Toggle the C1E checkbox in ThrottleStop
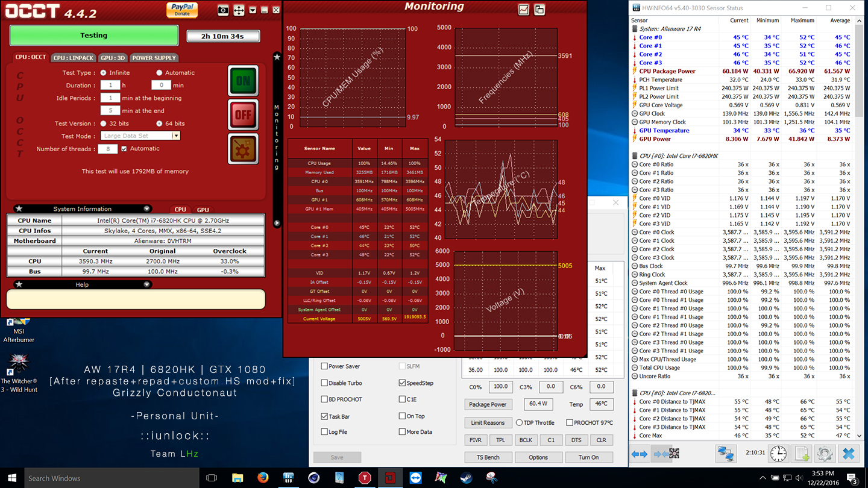868x488 pixels. click(402, 399)
